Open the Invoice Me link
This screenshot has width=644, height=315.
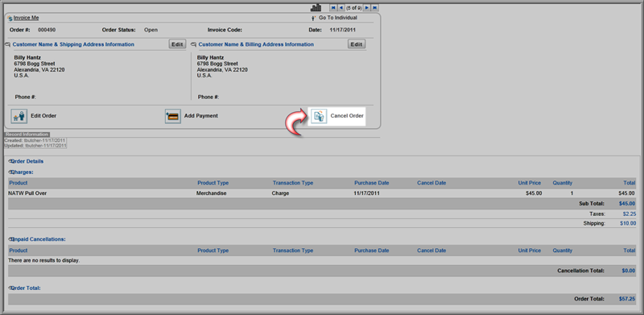[x=27, y=18]
